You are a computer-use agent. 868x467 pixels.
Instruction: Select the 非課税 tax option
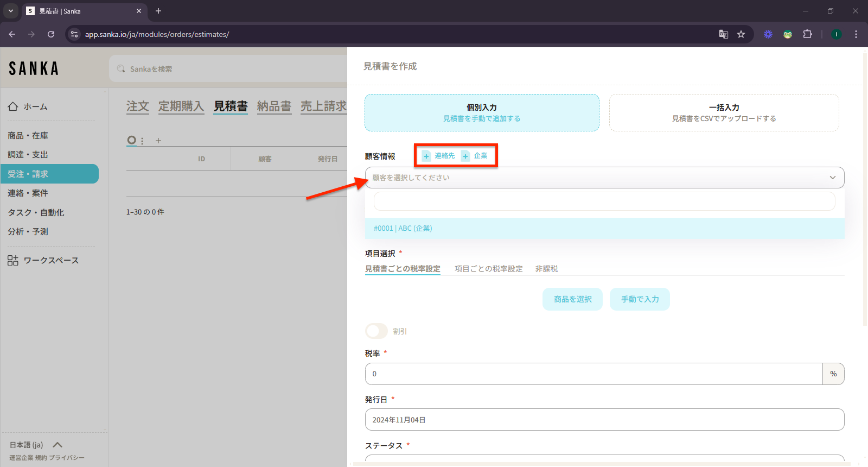click(x=546, y=269)
